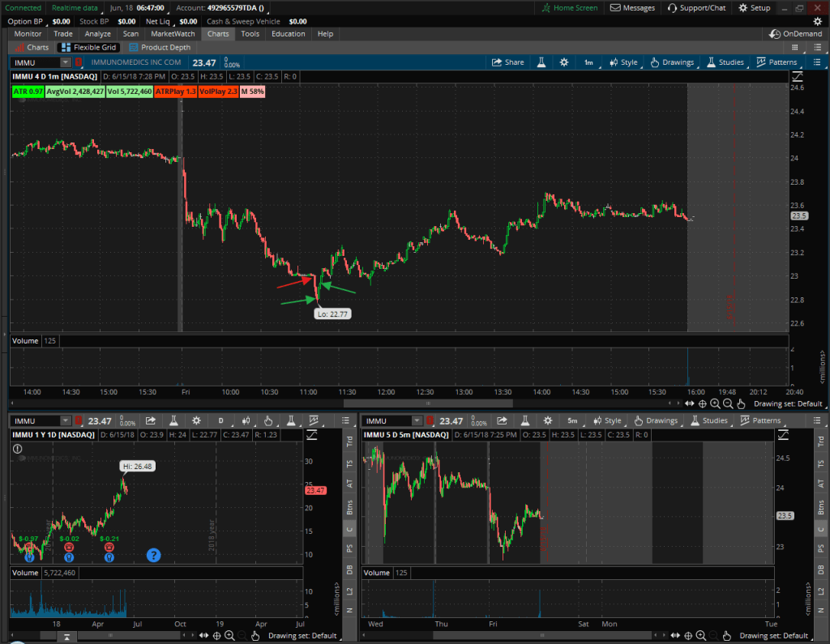Click the flask icon beside Share

coord(541,62)
